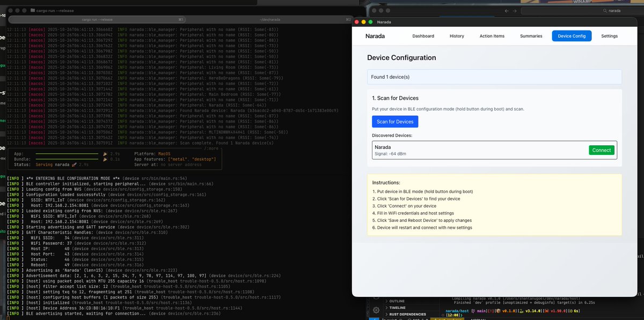
Task: Click the Scan for Devices button
Action: click(x=395, y=122)
